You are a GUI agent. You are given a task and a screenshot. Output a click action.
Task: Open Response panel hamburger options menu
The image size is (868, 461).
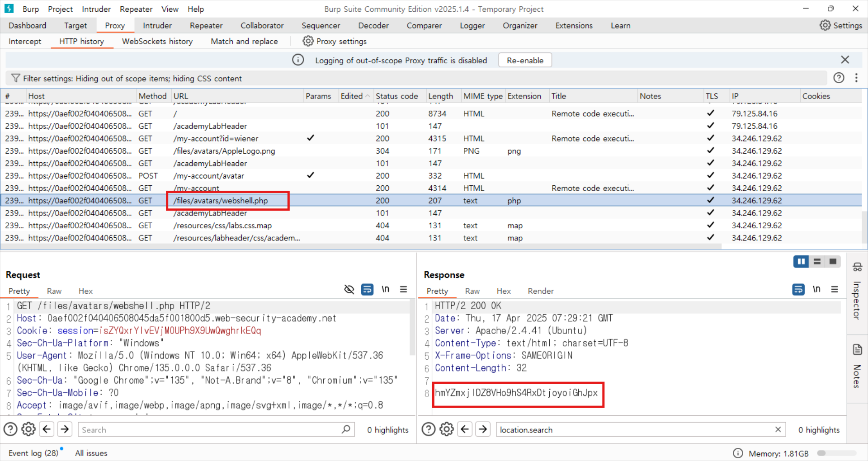[x=835, y=289]
